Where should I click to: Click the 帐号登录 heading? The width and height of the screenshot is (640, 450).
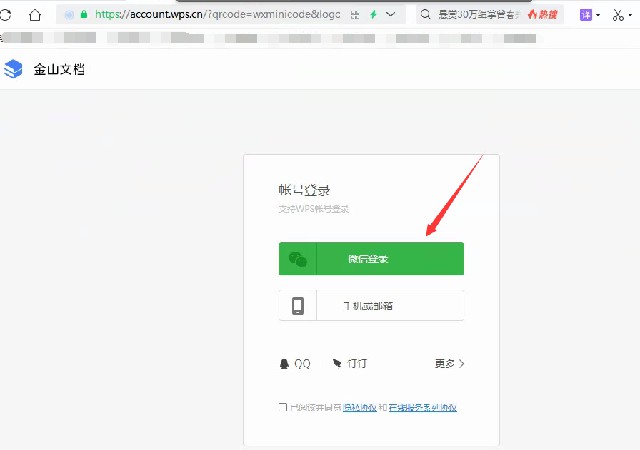(x=304, y=190)
